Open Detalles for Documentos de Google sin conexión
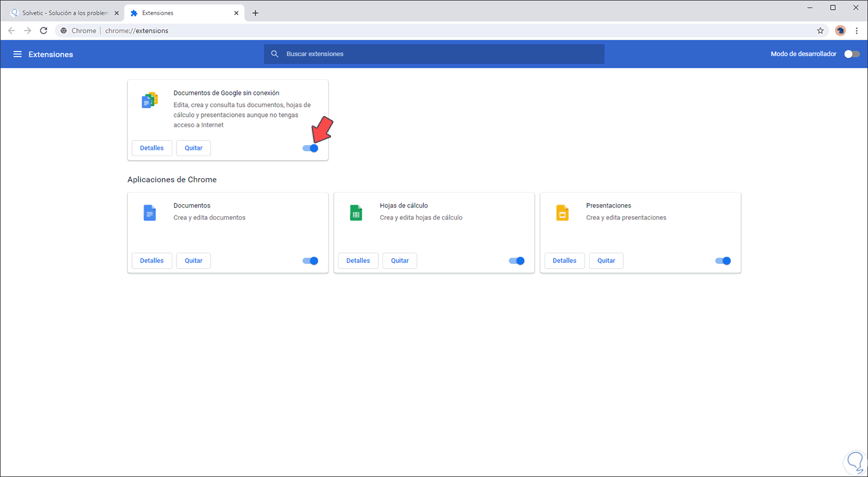This screenshot has height=477, width=868. [152, 148]
